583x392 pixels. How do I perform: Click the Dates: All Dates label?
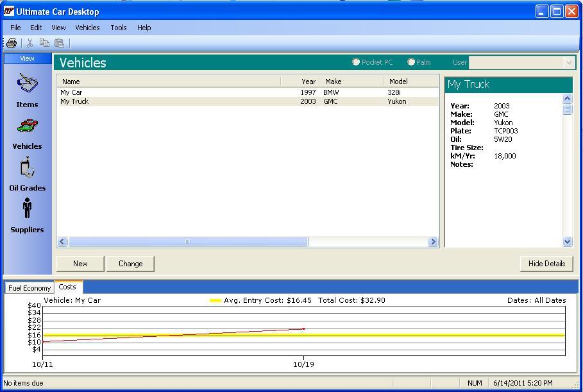[x=537, y=300]
